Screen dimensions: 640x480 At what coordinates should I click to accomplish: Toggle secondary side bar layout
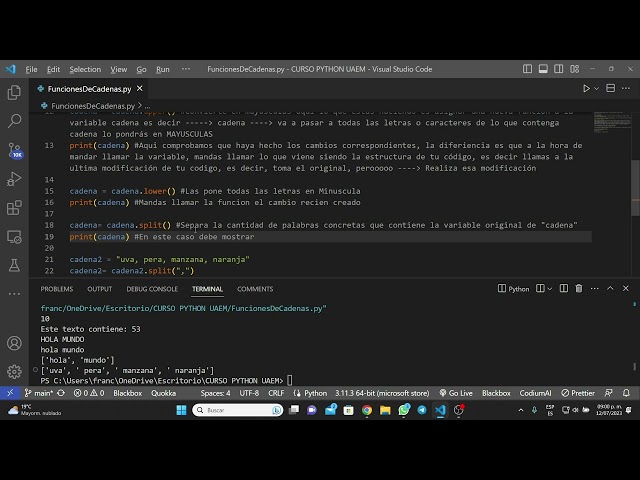point(559,69)
